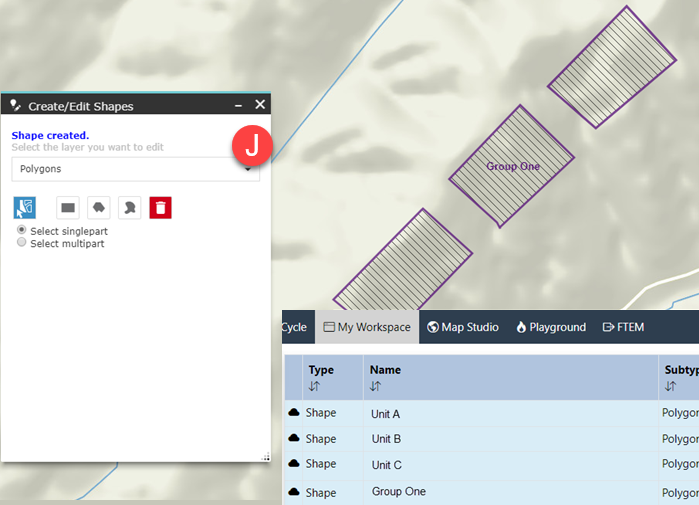Switch to the My Workspace tab

pos(366,327)
